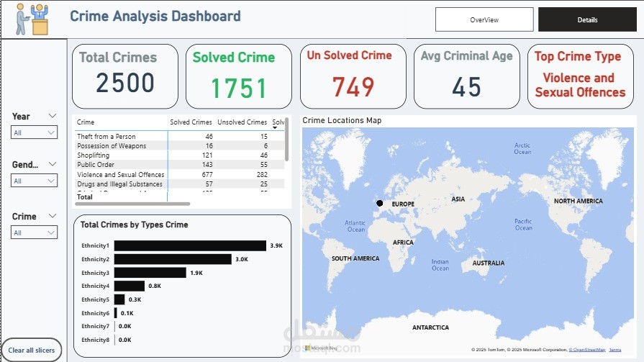Click the Solved Crimes column header
The image size is (644, 362).
tap(191, 122)
